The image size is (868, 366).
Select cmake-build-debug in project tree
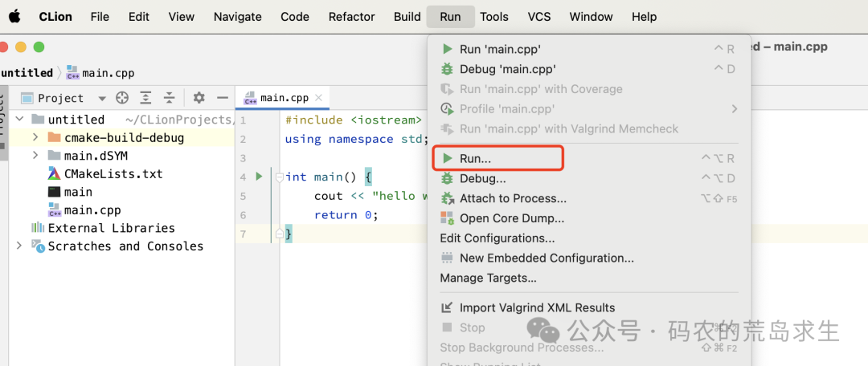pos(124,138)
